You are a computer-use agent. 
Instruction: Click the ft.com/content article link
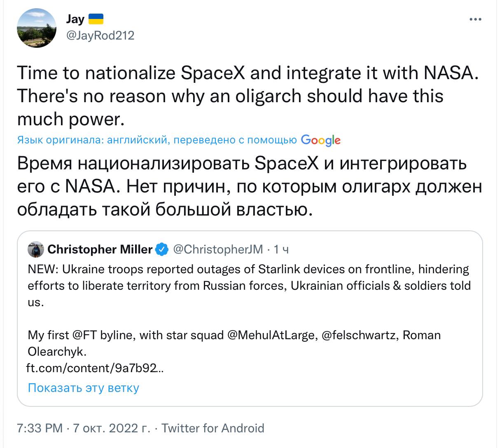[95, 368]
